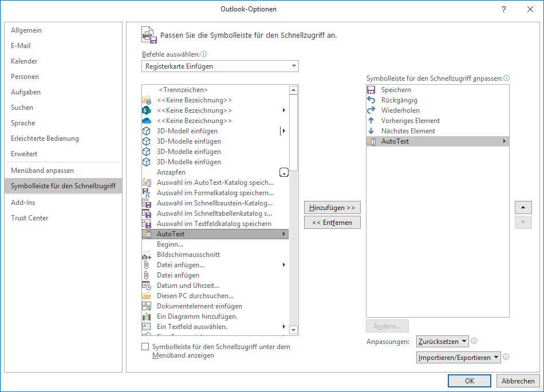
Task: Click the Speichern floppy disk icon
Action: [371, 90]
